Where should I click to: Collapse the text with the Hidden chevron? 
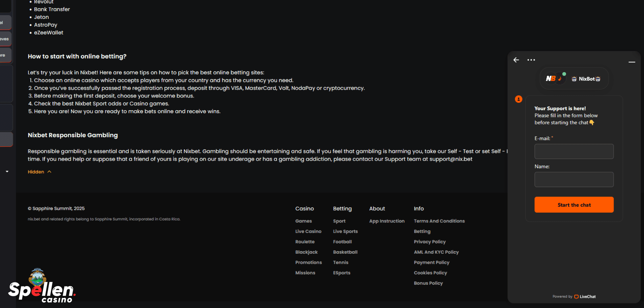(39, 172)
